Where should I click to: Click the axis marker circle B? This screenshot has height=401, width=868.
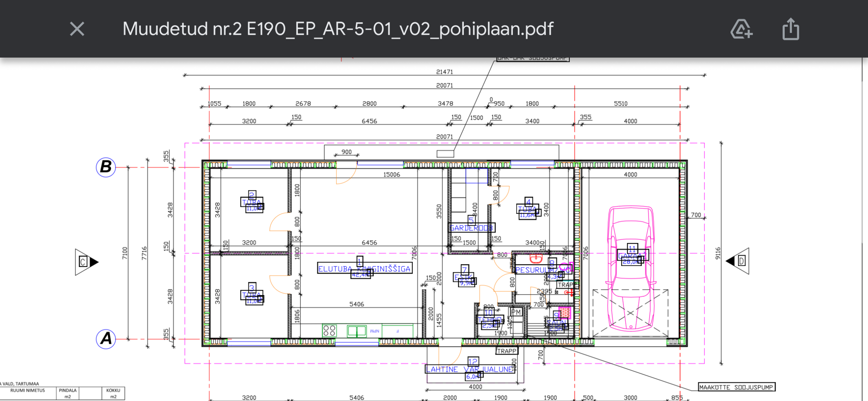(106, 167)
